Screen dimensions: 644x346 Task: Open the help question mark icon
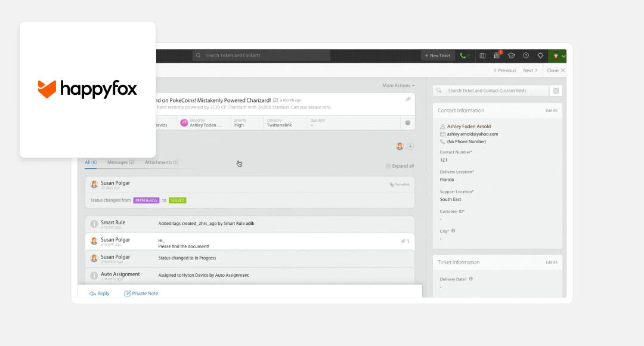[x=526, y=55]
